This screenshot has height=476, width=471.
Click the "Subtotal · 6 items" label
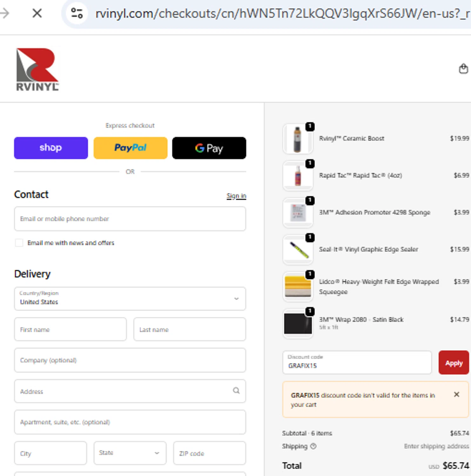click(307, 433)
